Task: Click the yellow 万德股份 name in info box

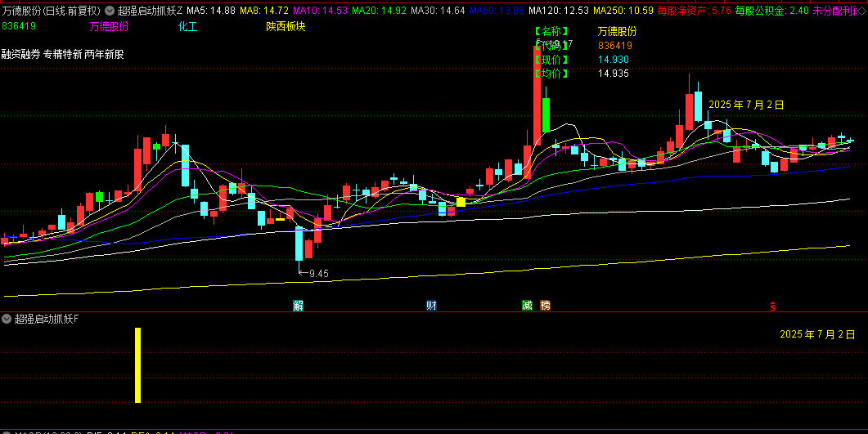Action: coord(617,32)
